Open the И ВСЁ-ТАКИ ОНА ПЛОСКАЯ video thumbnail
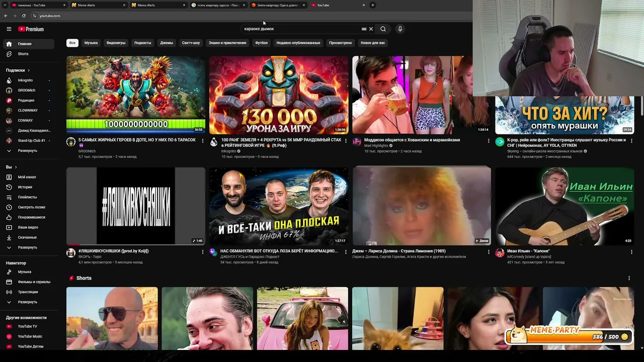The width and height of the screenshot is (644, 362). pyautogui.click(x=279, y=206)
